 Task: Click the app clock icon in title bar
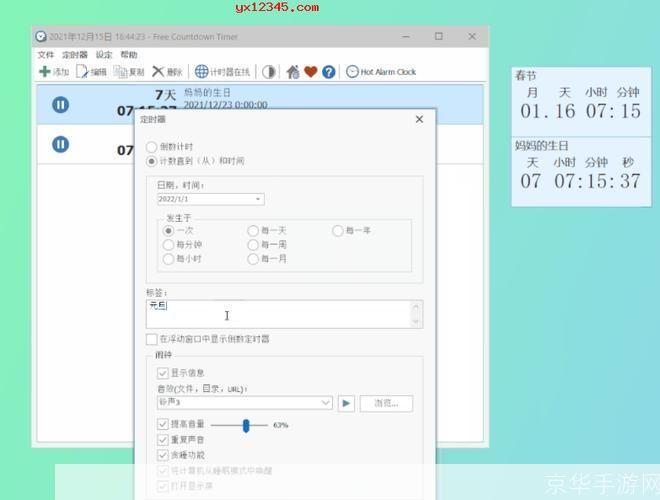click(40, 37)
